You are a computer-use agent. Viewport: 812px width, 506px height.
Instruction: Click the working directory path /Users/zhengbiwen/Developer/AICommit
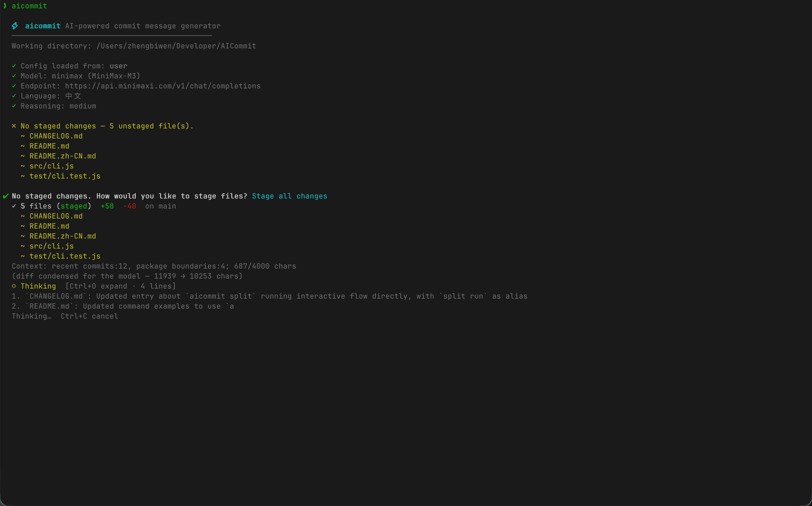point(176,46)
